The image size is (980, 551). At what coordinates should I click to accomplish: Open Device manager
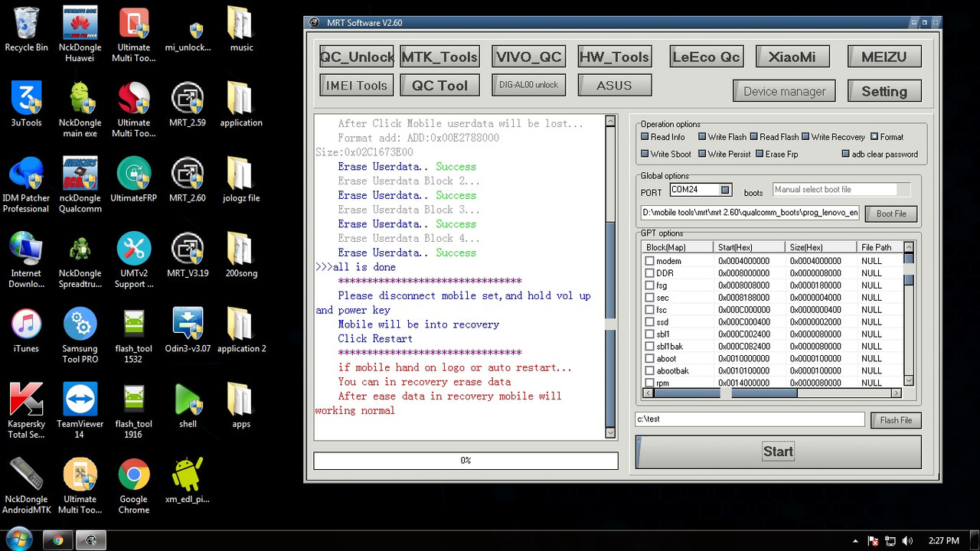click(x=785, y=91)
